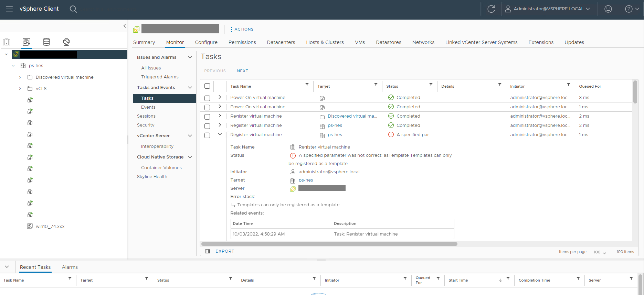Check the failed Register virtual machine task
The height and width of the screenshot is (295, 644).
click(207, 135)
